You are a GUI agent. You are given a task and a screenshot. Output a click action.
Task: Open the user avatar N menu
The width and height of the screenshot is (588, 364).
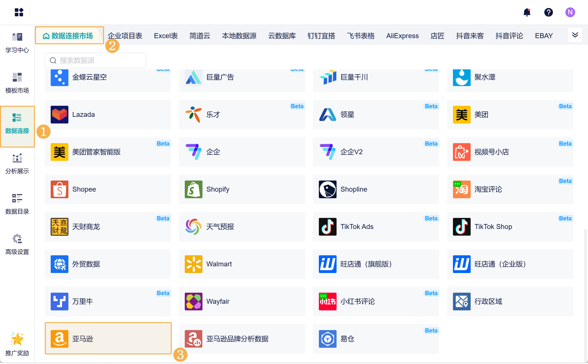[570, 12]
